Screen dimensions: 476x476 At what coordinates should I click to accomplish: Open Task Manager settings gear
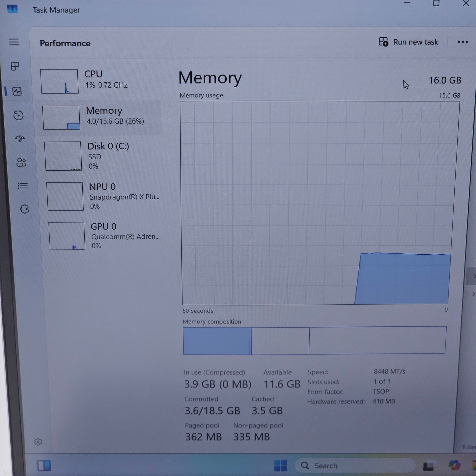pyautogui.click(x=38, y=442)
